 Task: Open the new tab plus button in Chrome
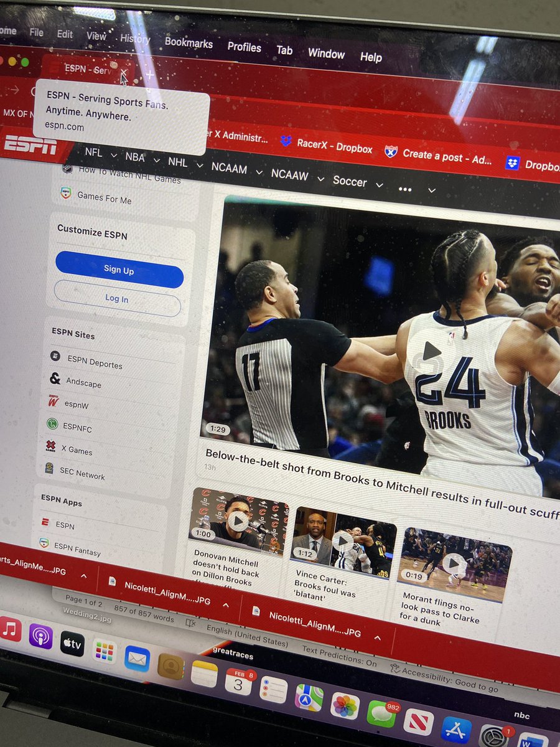(x=149, y=76)
